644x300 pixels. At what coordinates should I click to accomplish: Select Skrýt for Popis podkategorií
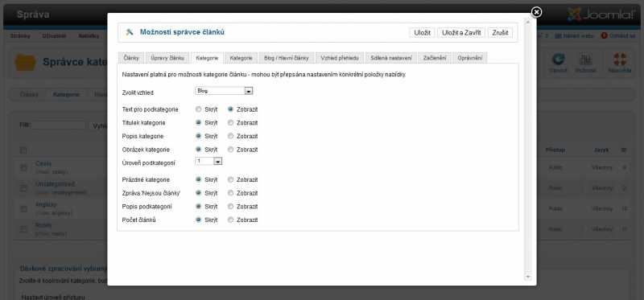click(x=198, y=207)
